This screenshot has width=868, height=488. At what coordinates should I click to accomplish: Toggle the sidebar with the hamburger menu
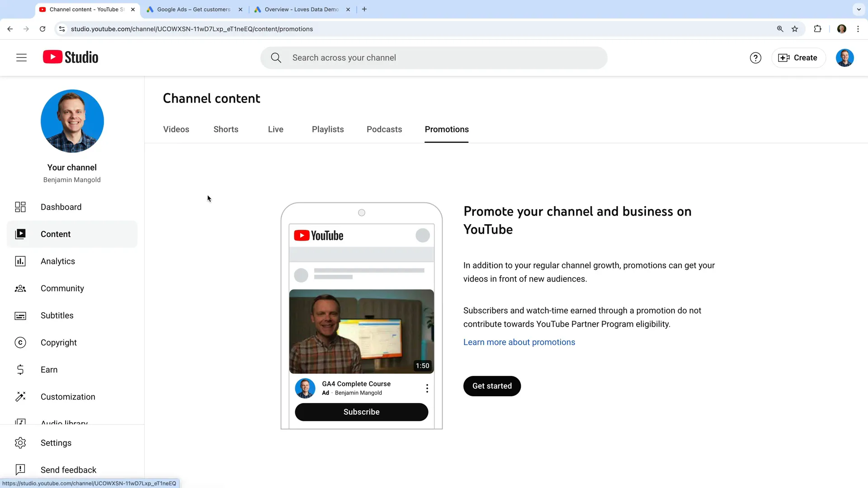[x=21, y=58]
